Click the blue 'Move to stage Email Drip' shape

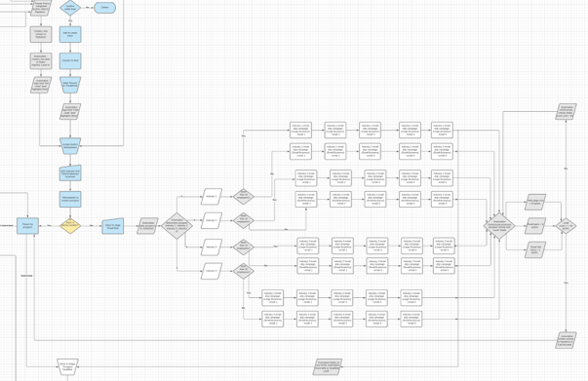click(x=113, y=226)
